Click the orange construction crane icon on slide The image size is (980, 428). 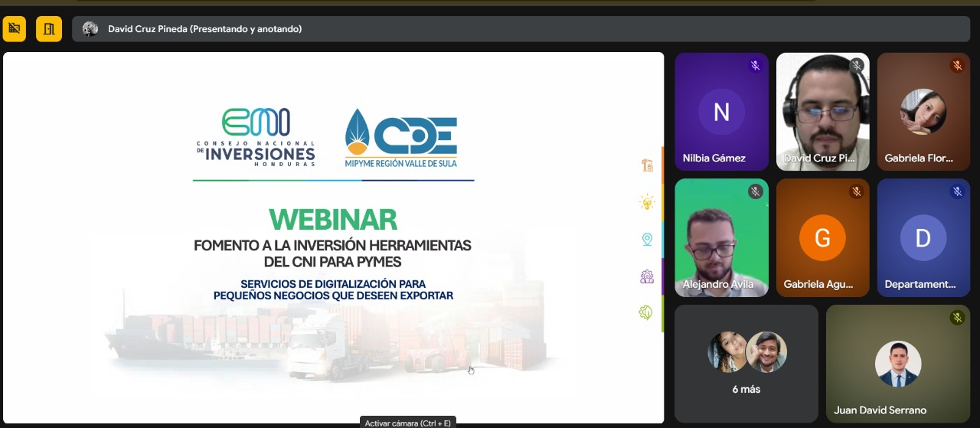(647, 165)
